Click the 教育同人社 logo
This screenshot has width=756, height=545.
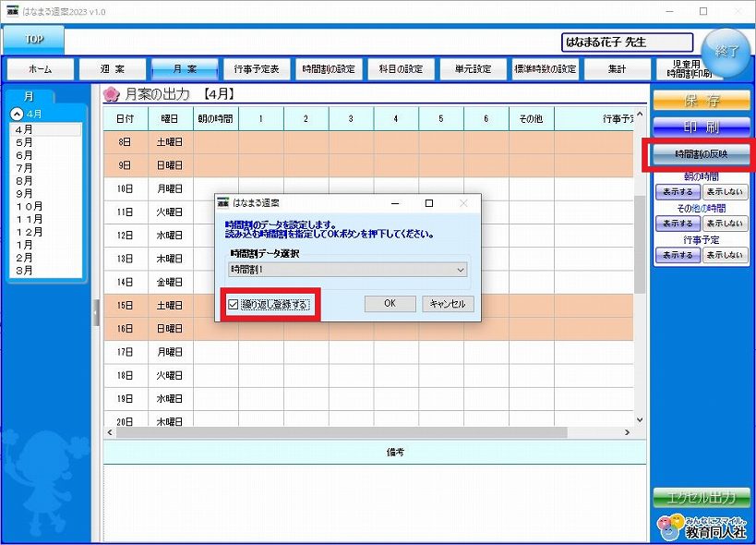(702, 527)
